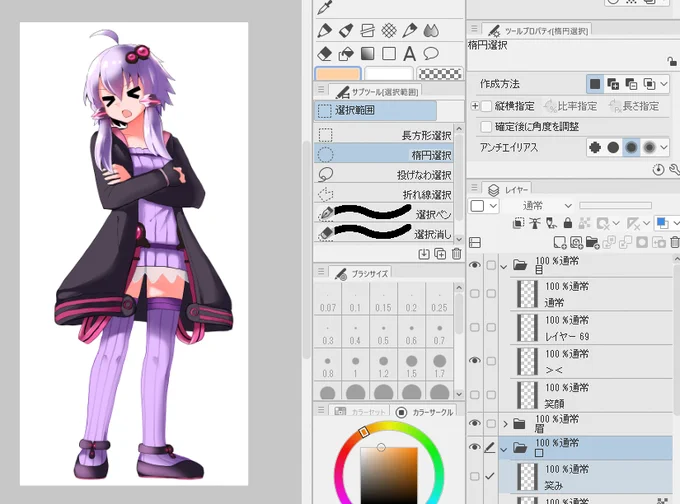
Task: Open the sub tool panel menu icon
Action: [321, 90]
